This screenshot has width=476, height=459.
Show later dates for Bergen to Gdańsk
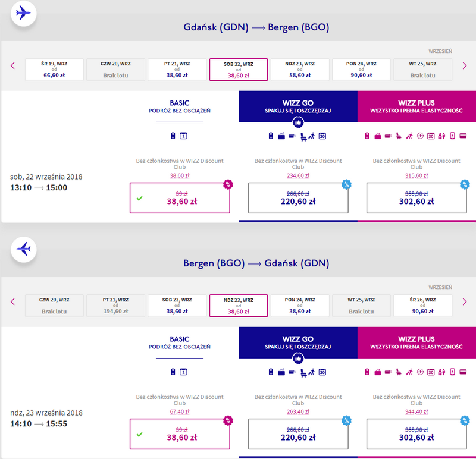[465, 301]
